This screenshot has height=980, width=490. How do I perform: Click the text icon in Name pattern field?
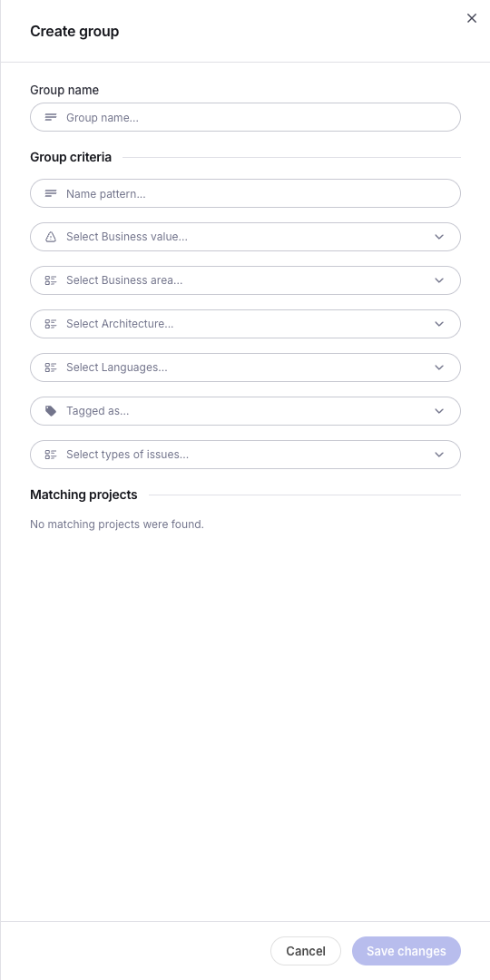(x=51, y=194)
